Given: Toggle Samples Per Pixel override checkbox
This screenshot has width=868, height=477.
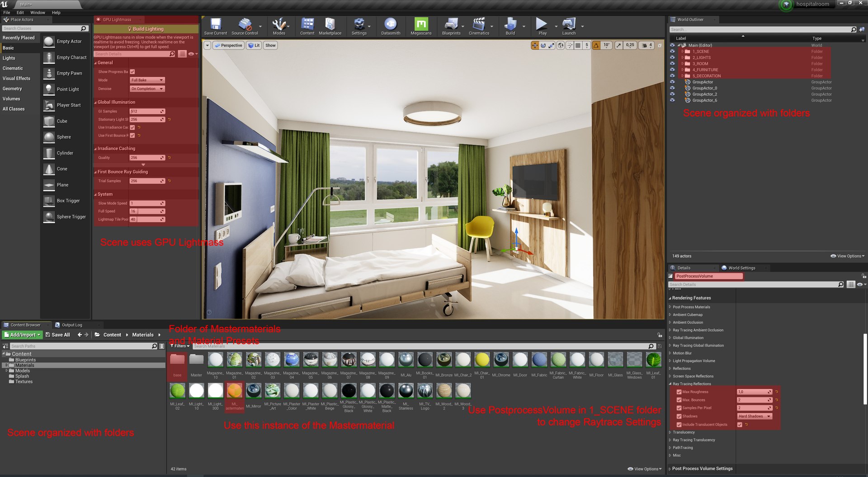Looking at the screenshot, I should 679,408.
